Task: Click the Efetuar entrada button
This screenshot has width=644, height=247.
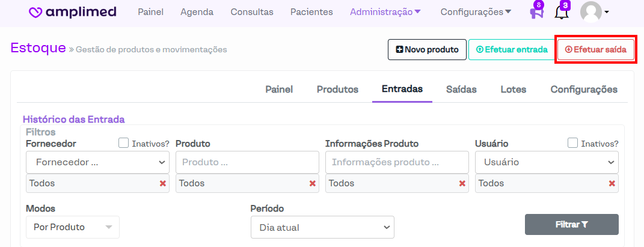Action: [x=511, y=50]
